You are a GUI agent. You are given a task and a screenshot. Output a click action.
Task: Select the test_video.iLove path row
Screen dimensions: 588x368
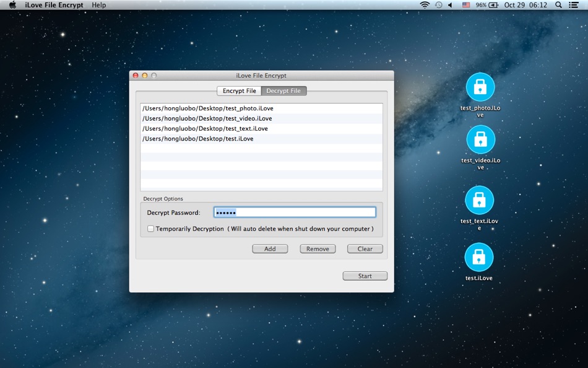tap(261, 119)
